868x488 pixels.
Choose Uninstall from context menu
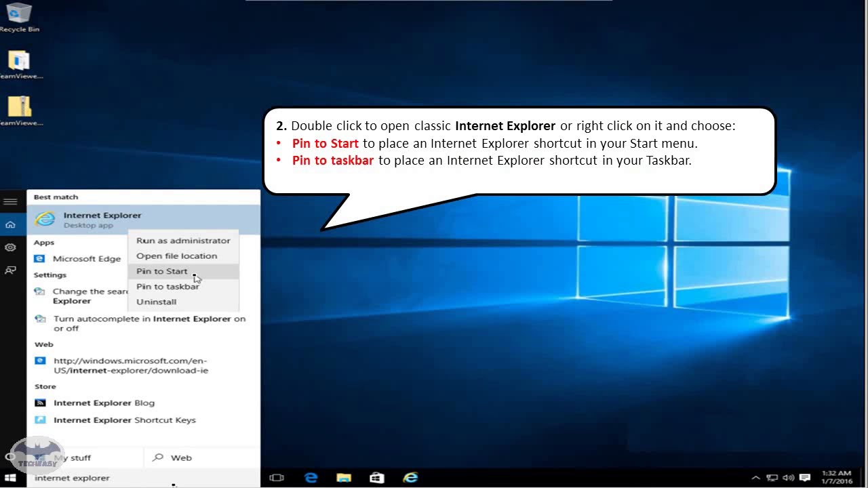(183, 302)
